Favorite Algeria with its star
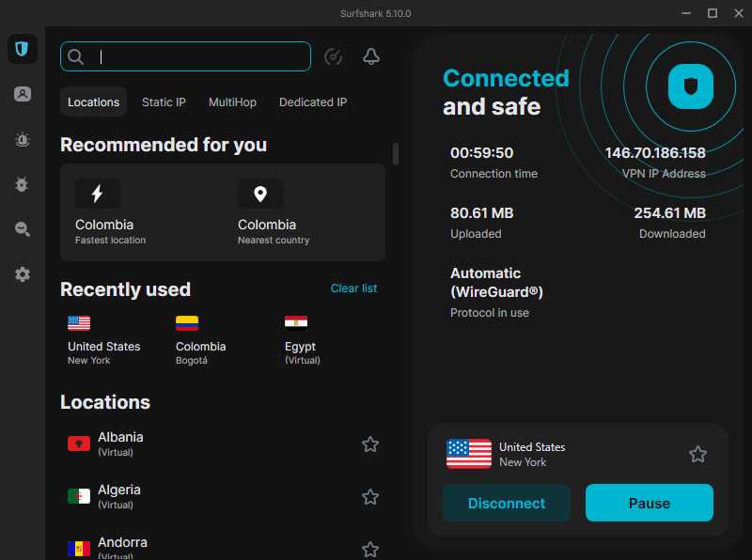Screen dimensions: 752x560 pyautogui.click(x=370, y=497)
